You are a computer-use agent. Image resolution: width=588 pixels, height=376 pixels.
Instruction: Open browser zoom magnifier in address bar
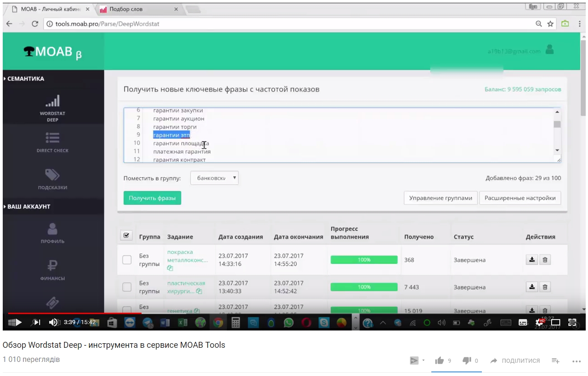point(539,24)
